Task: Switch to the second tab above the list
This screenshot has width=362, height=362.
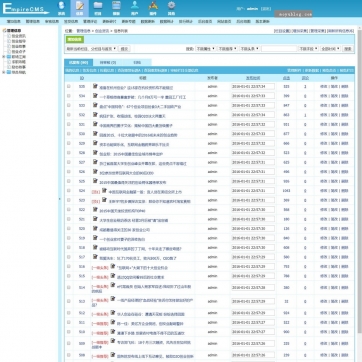Action: [108, 62]
